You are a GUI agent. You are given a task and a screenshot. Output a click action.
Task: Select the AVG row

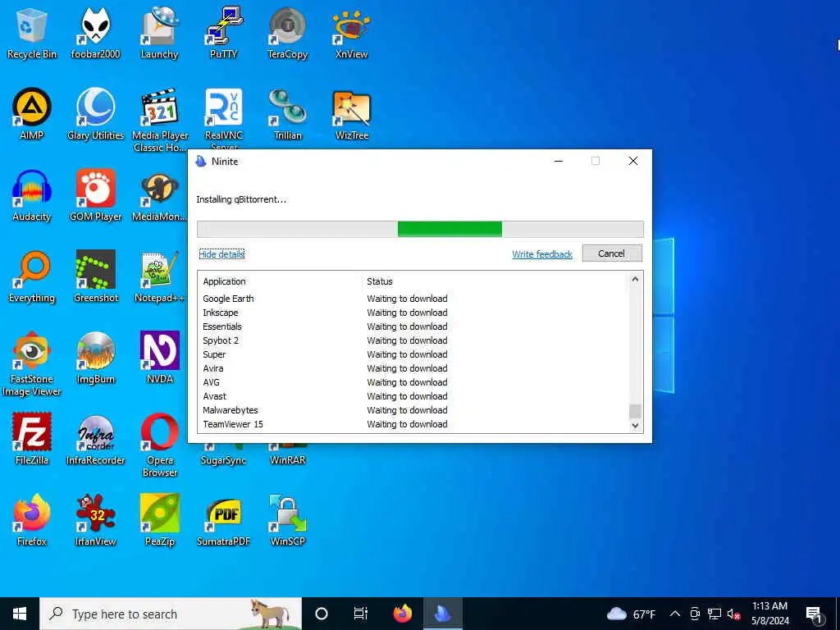(x=413, y=382)
